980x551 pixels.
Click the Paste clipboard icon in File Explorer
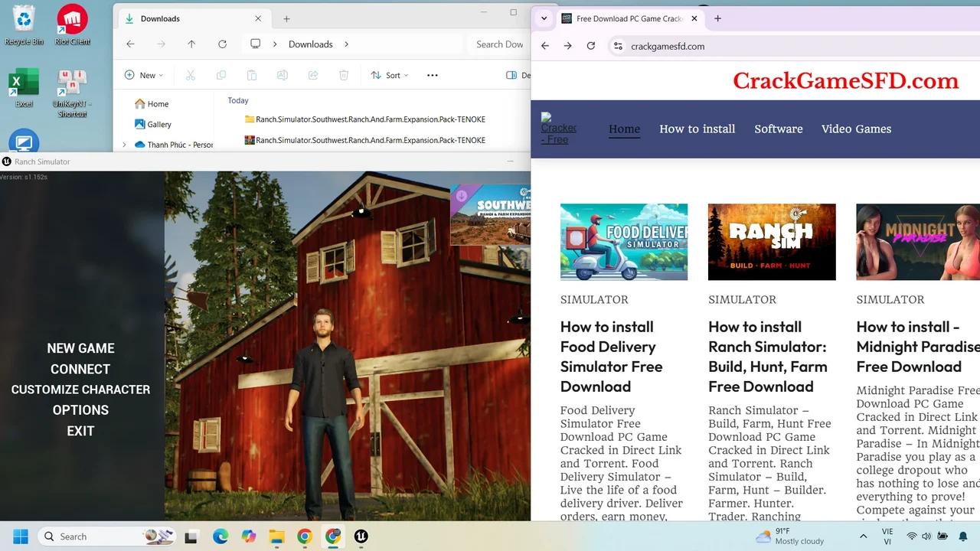tap(252, 75)
